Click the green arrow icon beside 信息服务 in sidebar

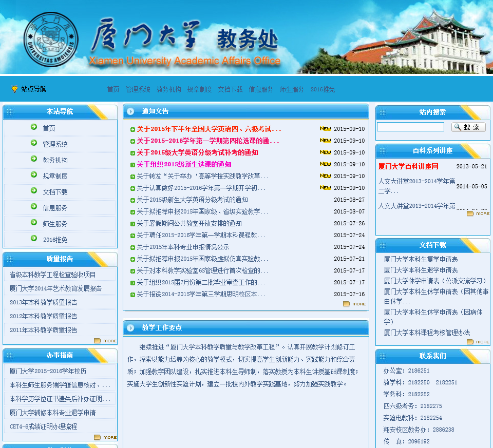pyautogui.click(x=34, y=206)
